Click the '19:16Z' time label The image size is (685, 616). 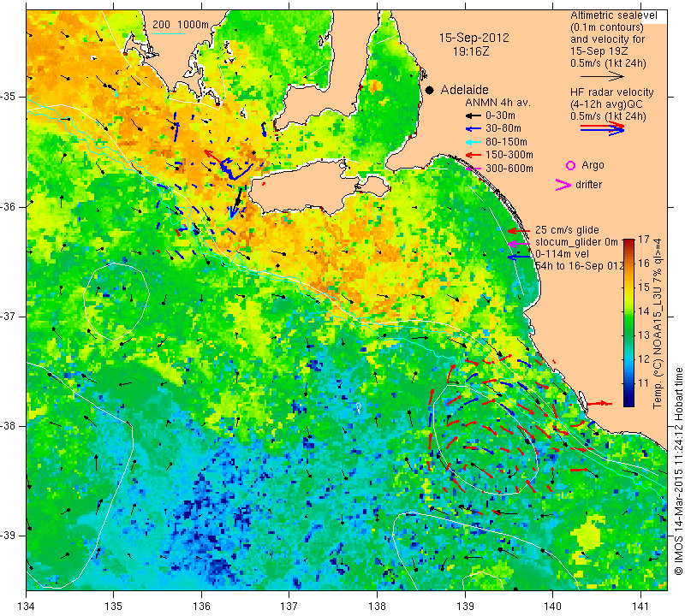tap(470, 51)
